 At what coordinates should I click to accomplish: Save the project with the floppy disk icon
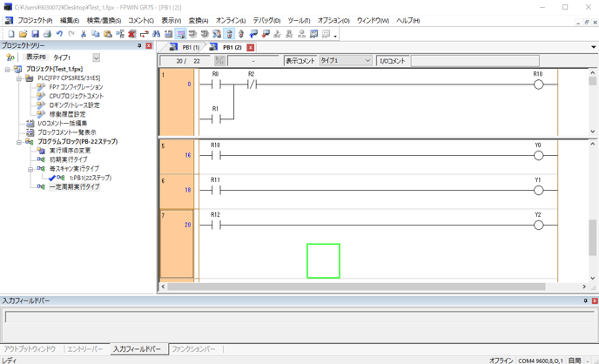coord(35,34)
